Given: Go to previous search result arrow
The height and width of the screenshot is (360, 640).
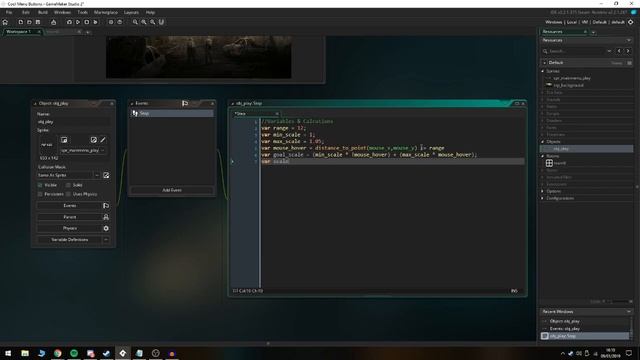Looking at the screenshot, I should tap(619, 51).
